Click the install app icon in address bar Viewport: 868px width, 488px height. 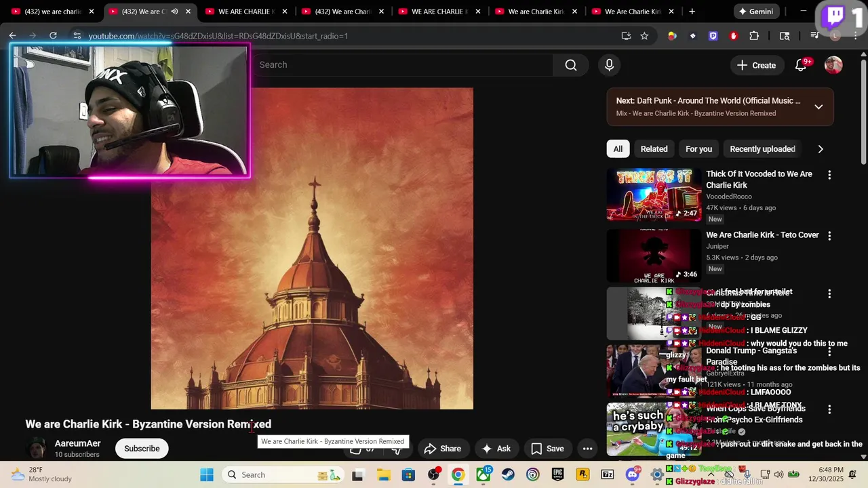coord(626,35)
